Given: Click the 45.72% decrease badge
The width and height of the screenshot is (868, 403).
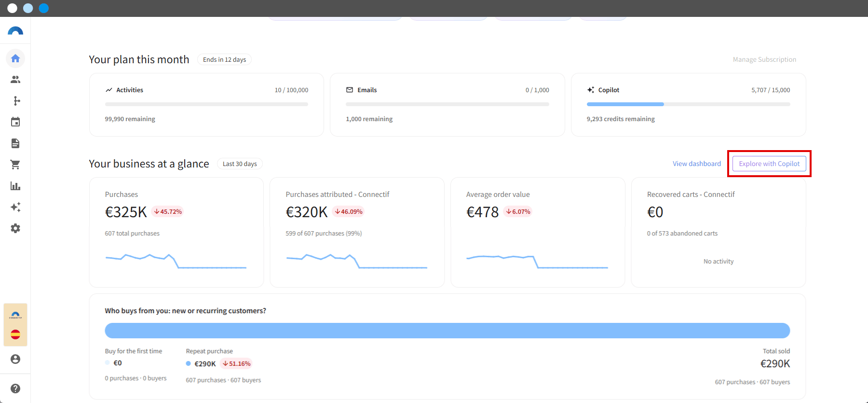Looking at the screenshot, I should [x=168, y=212].
